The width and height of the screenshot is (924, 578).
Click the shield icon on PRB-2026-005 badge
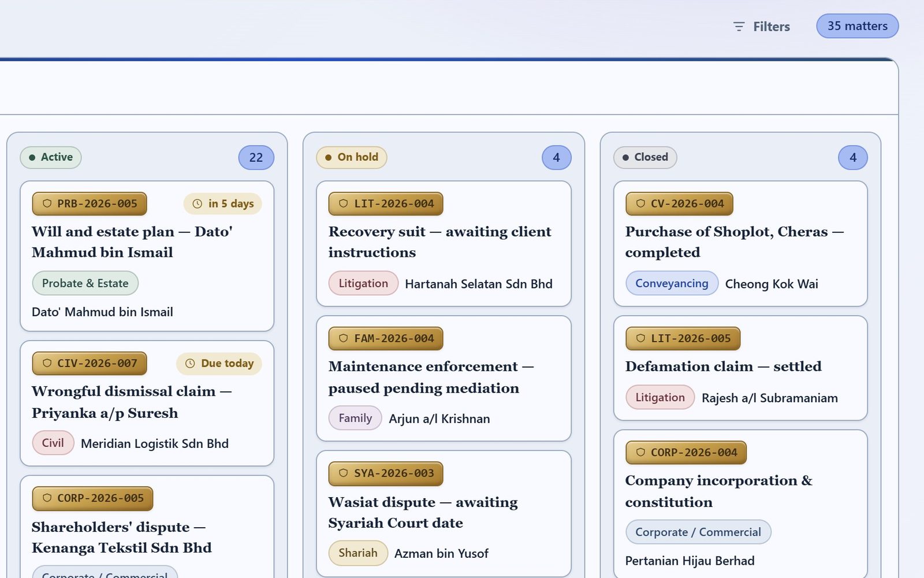47,203
